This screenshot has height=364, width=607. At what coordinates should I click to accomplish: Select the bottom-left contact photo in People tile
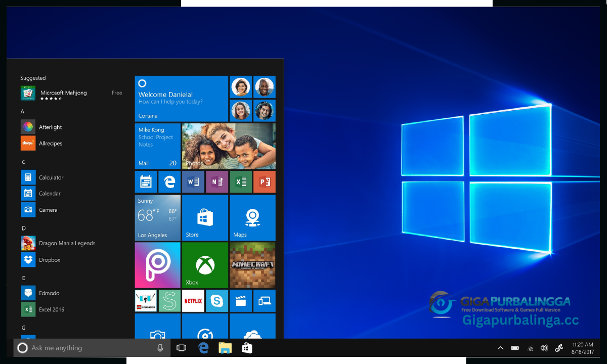(x=241, y=110)
